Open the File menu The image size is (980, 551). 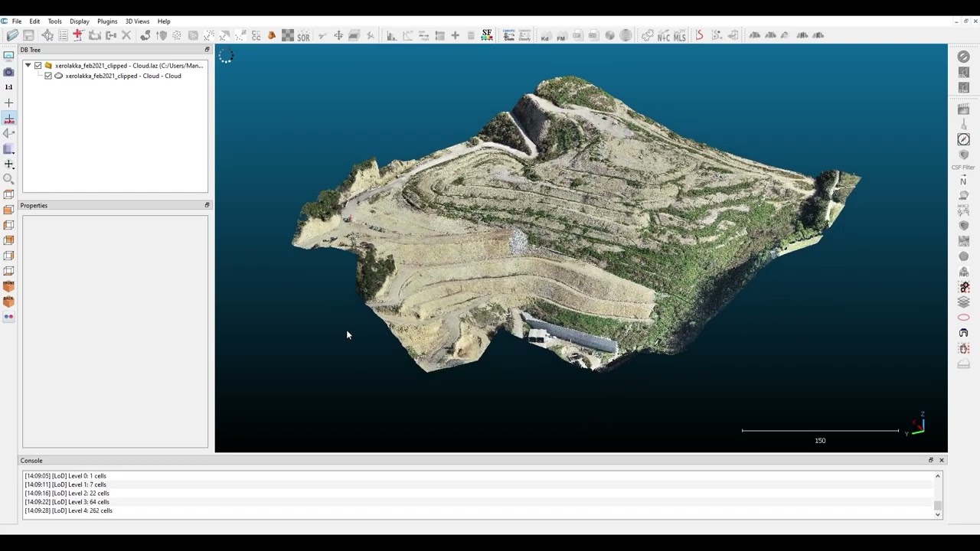[17, 21]
